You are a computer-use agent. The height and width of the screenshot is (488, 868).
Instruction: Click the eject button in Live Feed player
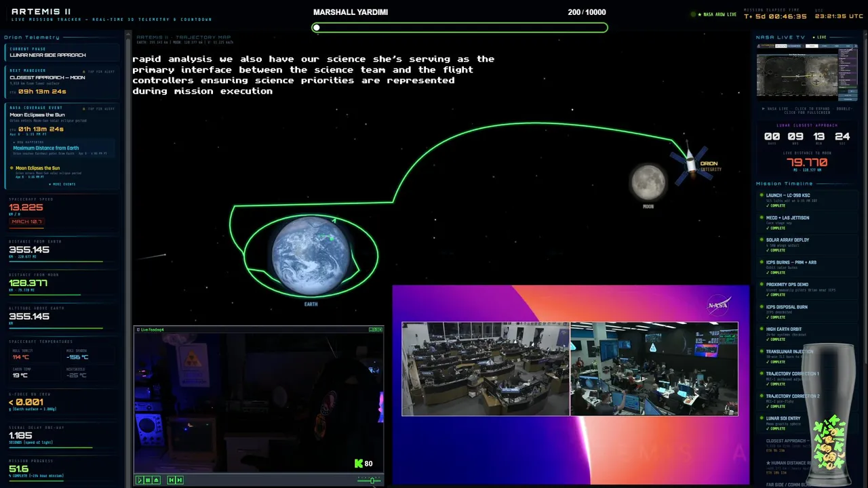coord(156,480)
